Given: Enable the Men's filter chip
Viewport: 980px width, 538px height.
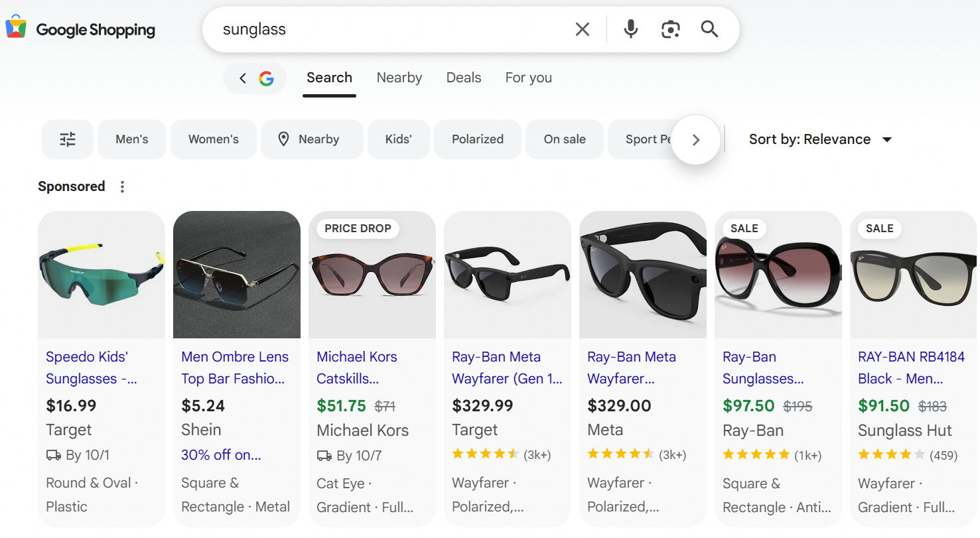Looking at the screenshot, I should pos(131,139).
